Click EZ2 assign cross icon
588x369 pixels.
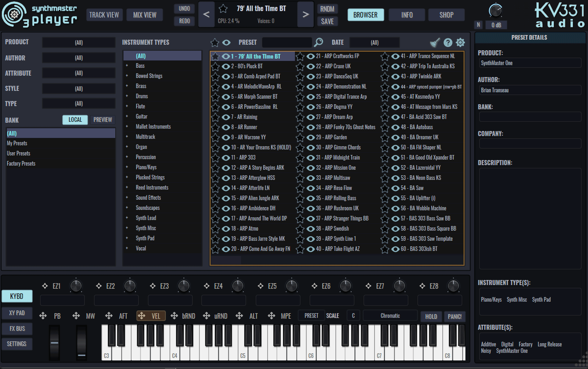coord(99,286)
